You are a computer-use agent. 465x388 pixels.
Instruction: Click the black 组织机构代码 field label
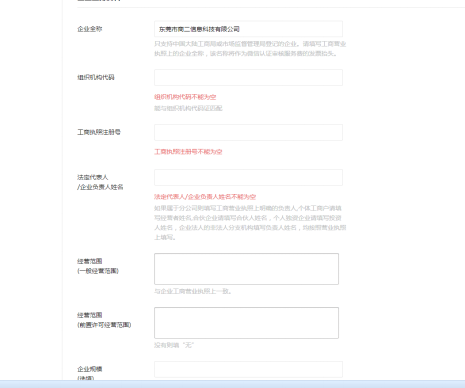pyautogui.click(x=96, y=77)
